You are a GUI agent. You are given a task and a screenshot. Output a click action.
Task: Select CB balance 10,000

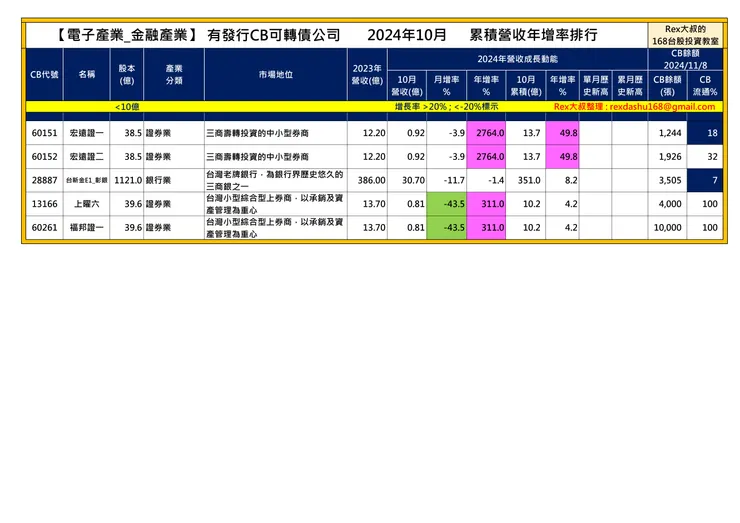tap(667, 228)
